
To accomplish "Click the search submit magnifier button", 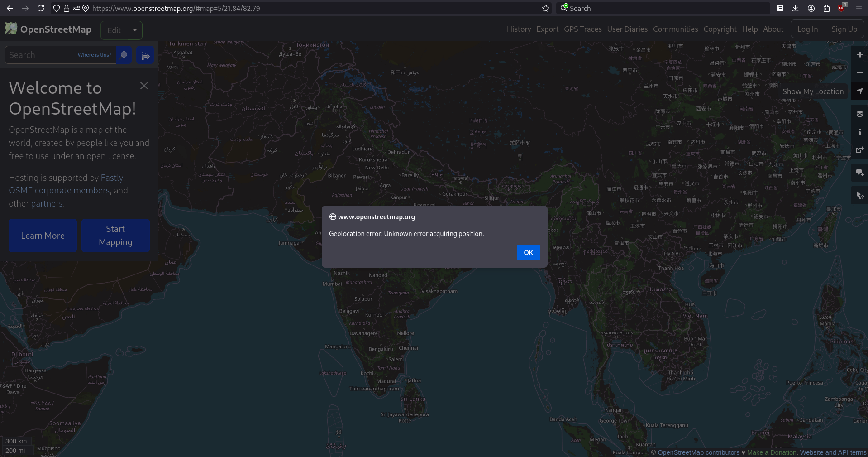I will tap(124, 55).
